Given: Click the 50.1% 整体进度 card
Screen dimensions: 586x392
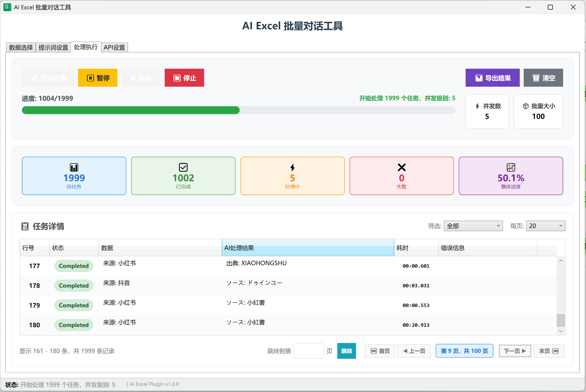Looking at the screenshot, I should (511, 176).
